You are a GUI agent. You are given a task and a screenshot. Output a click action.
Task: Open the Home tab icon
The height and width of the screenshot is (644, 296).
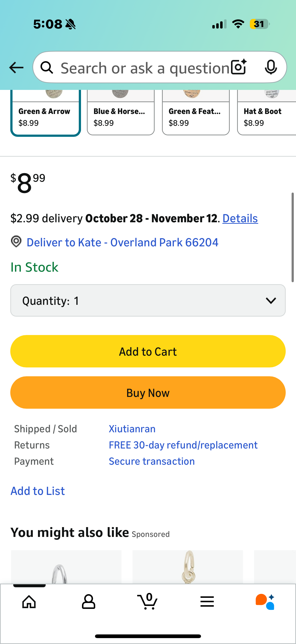(29, 602)
